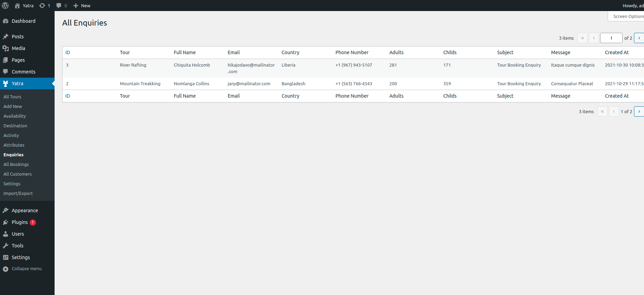
Task: Click the plus New icon in admin bar
Action: coord(76,6)
